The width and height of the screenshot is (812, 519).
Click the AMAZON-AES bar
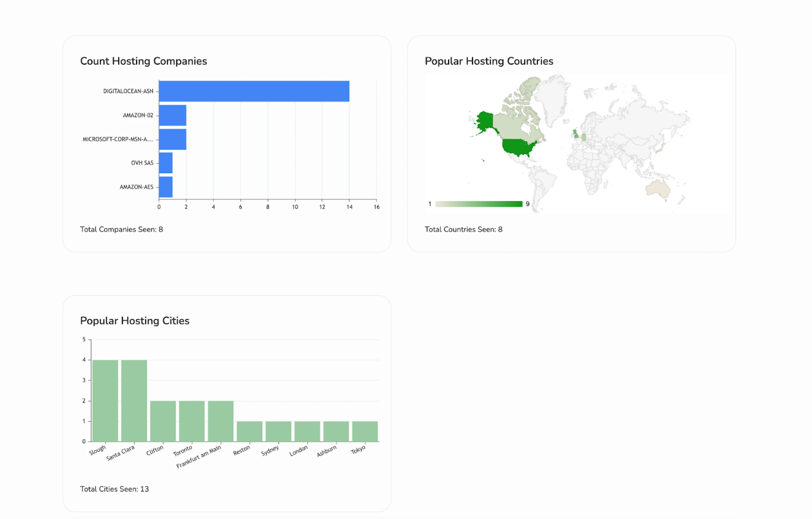[166, 187]
